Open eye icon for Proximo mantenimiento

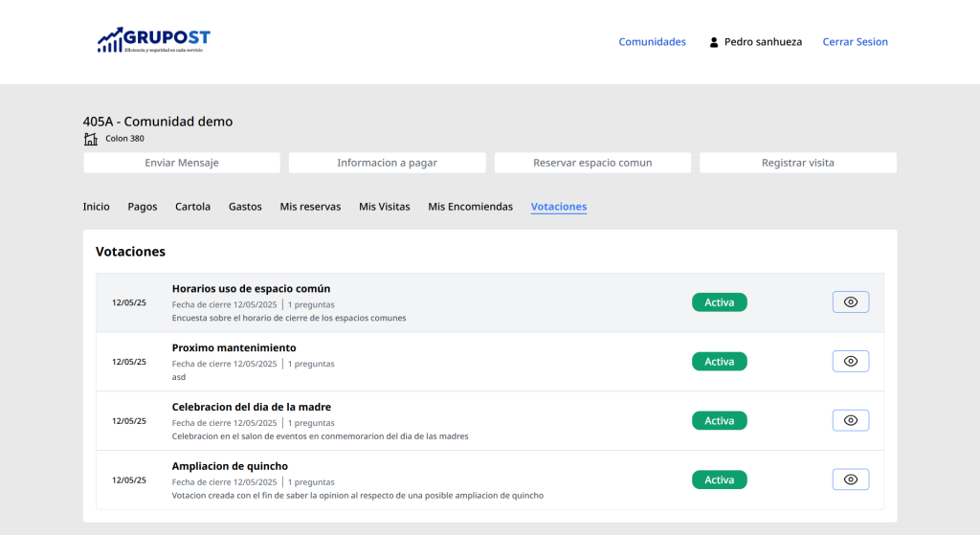(850, 362)
